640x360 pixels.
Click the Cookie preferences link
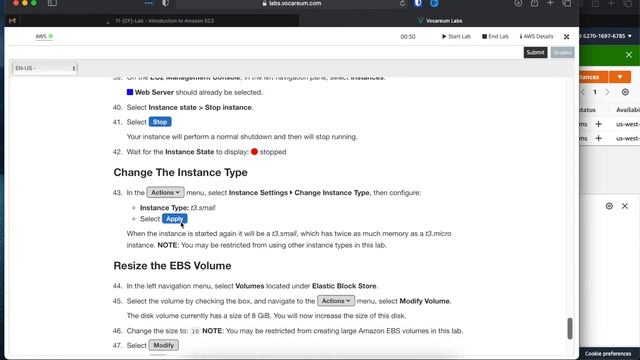608,353
